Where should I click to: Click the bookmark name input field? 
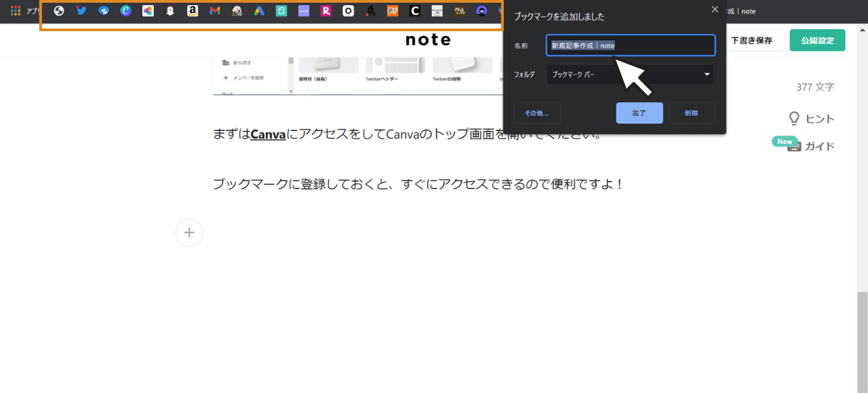click(631, 45)
